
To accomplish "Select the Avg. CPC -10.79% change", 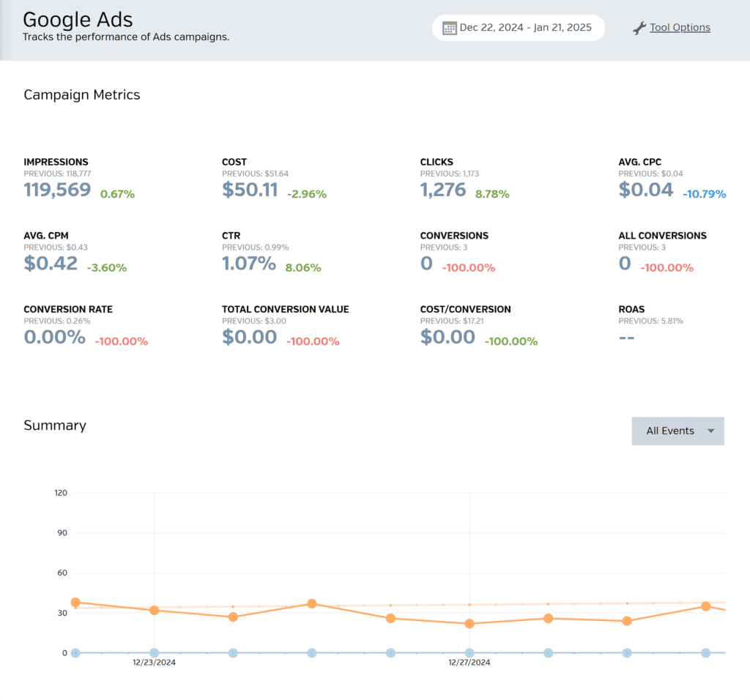I will pos(704,194).
